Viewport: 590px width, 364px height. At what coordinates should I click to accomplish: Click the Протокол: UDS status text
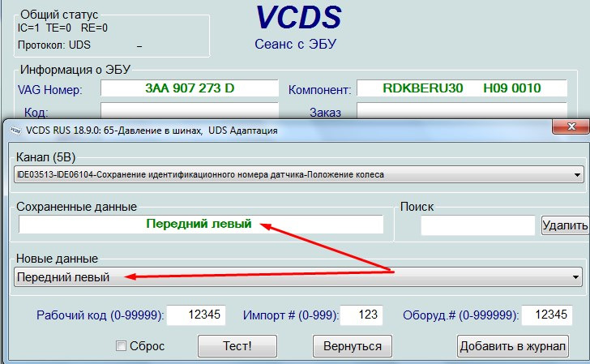pos(54,45)
